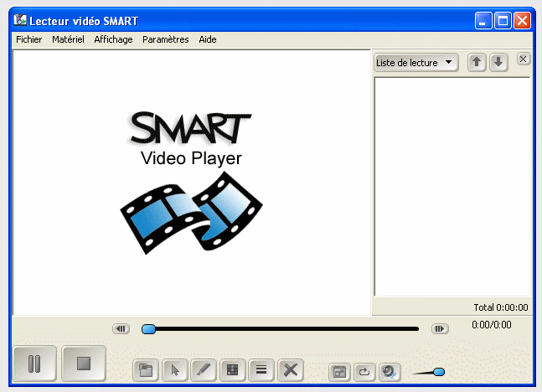Clear annotations with the X tool icon
Screen dimensions: 542x392
tap(291, 370)
